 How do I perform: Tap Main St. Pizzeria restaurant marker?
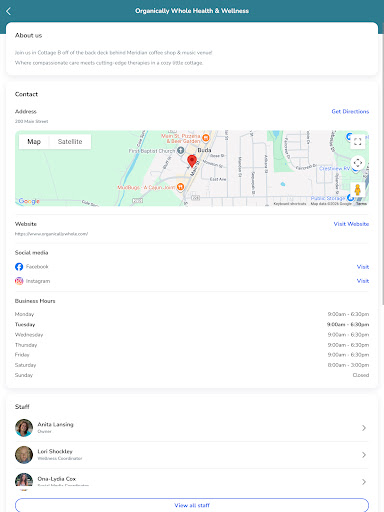pos(206,137)
